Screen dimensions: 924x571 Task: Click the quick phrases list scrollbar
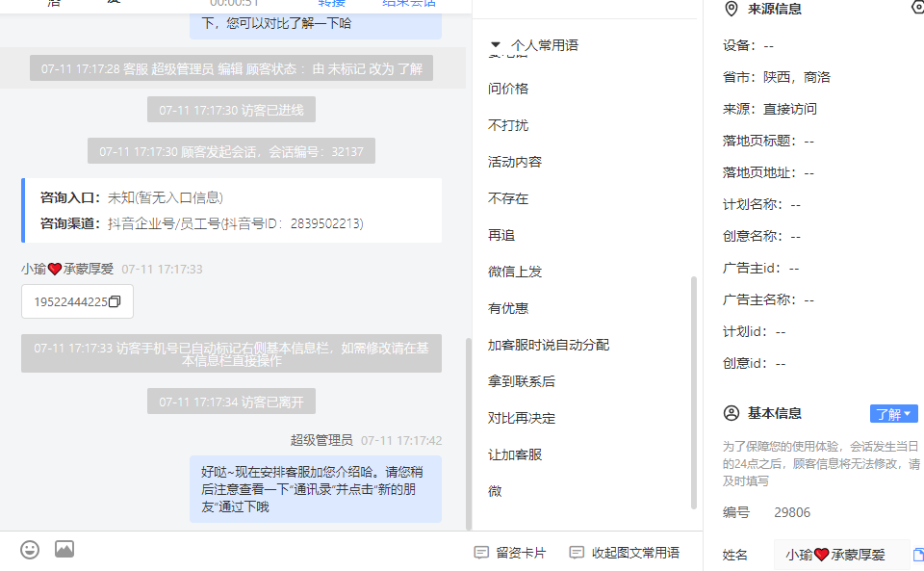click(694, 393)
